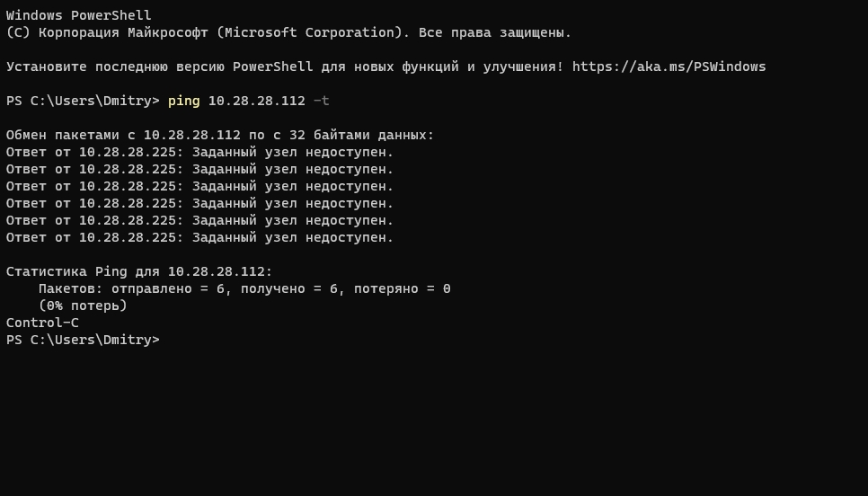Image resolution: width=868 pixels, height=496 pixels.
Task: Click the final PS C:\Users\Dmitry> prompt
Action: coord(83,340)
